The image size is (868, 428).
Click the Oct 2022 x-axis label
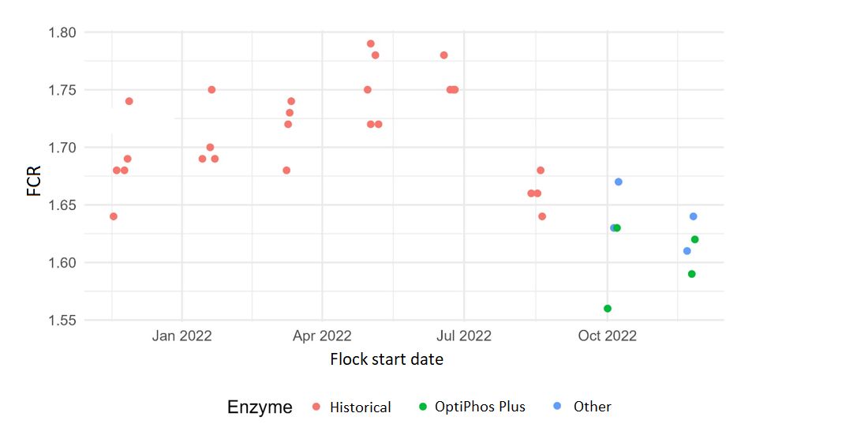[x=607, y=336]
